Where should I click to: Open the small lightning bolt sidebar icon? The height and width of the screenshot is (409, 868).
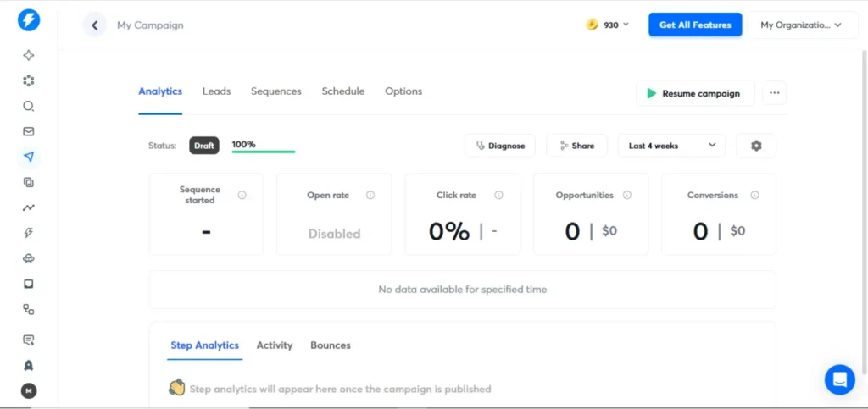tap(29, 233)
